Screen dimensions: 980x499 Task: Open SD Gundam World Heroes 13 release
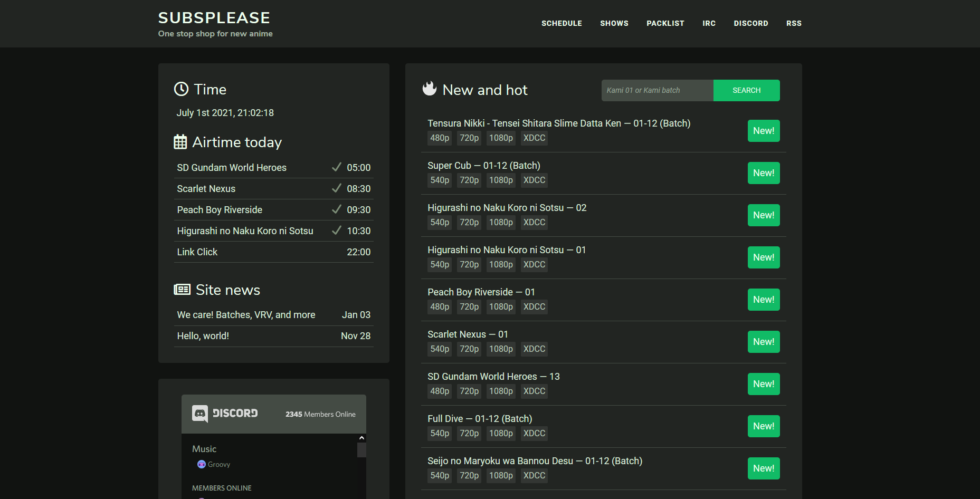coord(493,376)
